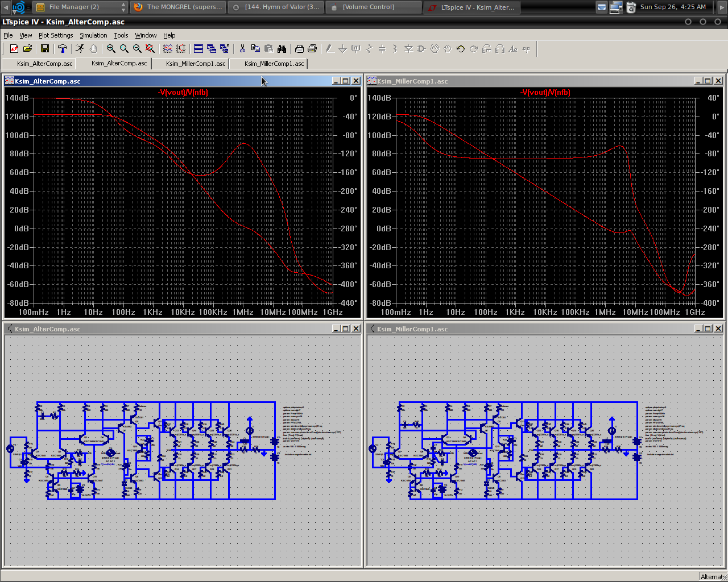Screen dimensions: 728x582
Task: Open Print Setup from toolbar
Action: point(299,49)
